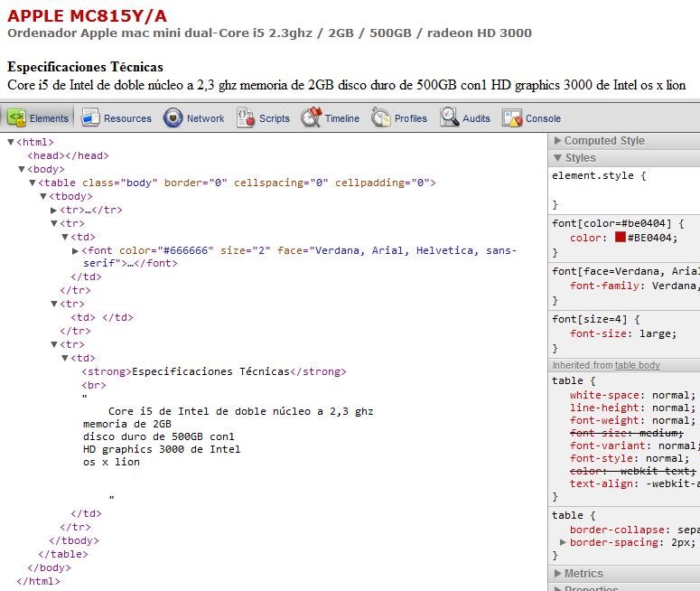The image size is (700, 591).
Task: Select the empty td /td row
Action: (x=102, y=317)
